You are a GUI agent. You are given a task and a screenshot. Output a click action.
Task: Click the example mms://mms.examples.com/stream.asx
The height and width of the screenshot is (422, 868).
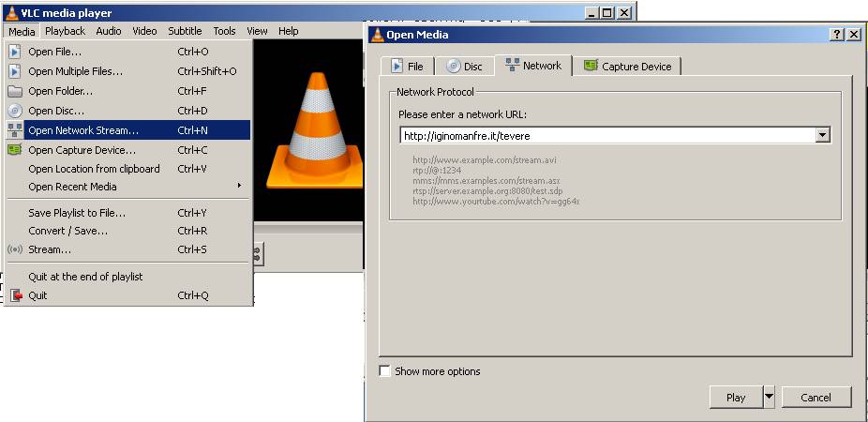pyautogui.click(x=486, y=181)
